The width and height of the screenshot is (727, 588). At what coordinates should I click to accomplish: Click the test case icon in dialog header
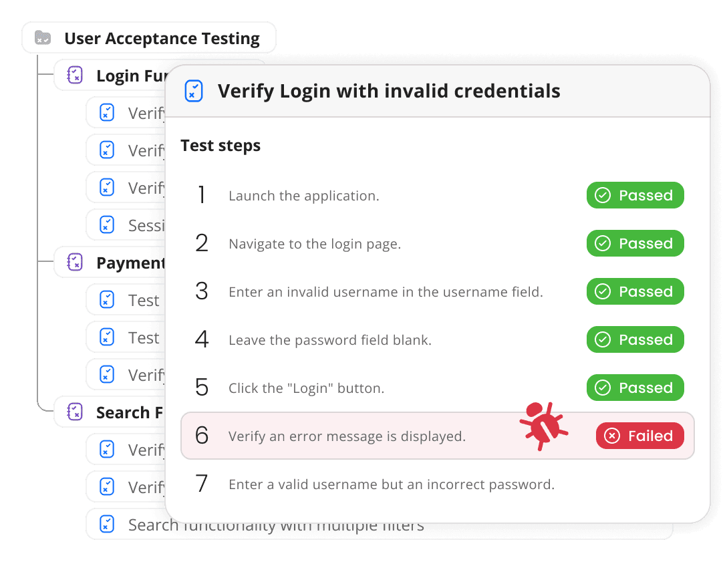[194, 91]
